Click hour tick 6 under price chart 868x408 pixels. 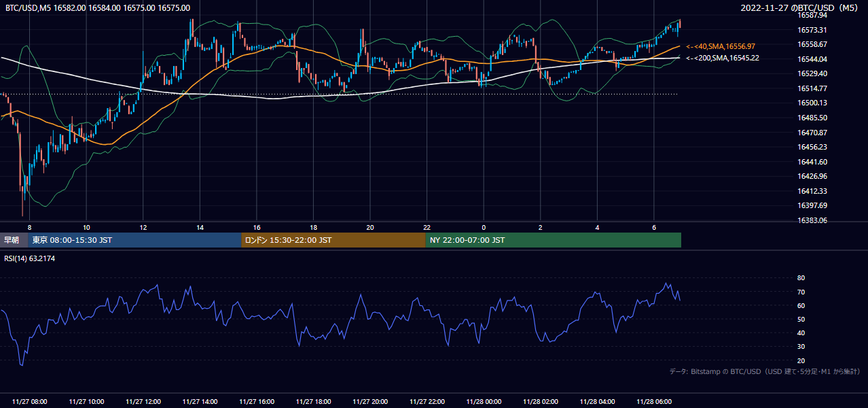pyautogui.click(x=653, y=227)
